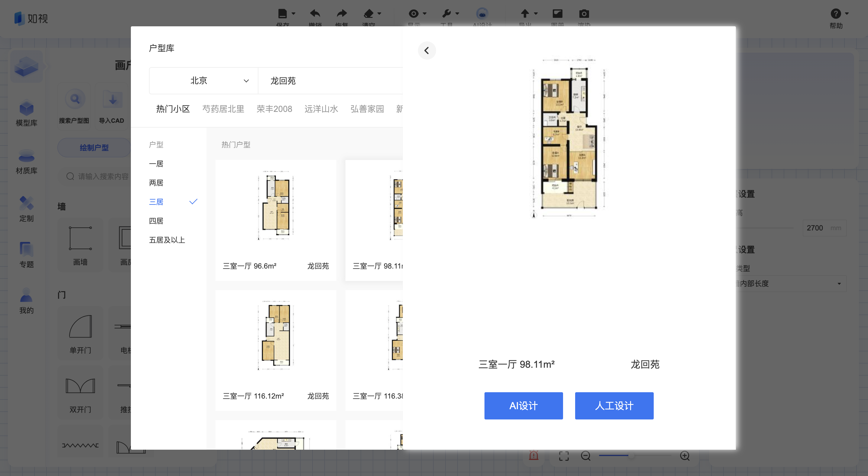
Task: Click the 龙回苑 search input field
Action: (x=330, y=81)
